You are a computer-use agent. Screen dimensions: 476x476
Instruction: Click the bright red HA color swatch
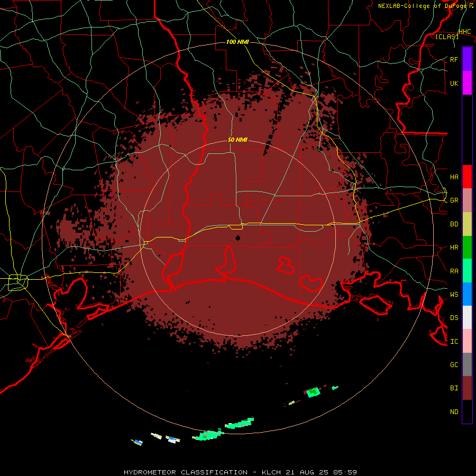coord(467,177)
